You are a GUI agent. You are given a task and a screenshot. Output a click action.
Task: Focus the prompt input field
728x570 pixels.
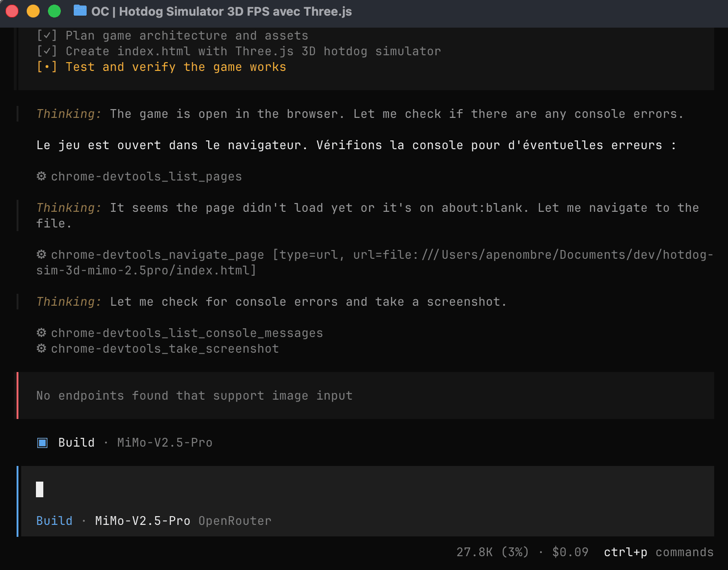pyautogui.click(x=323, y=489)
